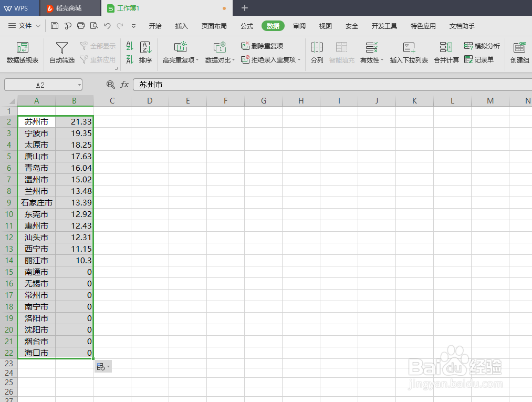This screenshot has height=402, width=532.
Task: Open the Security (安全) tab
Action: click(x=352, y=26)
